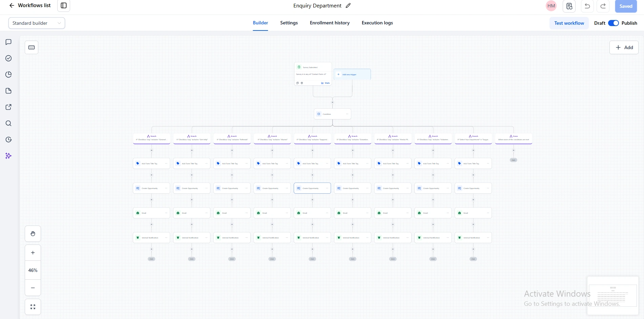Open three-dot menu of Internal Notification in General branch

tap(166, 238)
